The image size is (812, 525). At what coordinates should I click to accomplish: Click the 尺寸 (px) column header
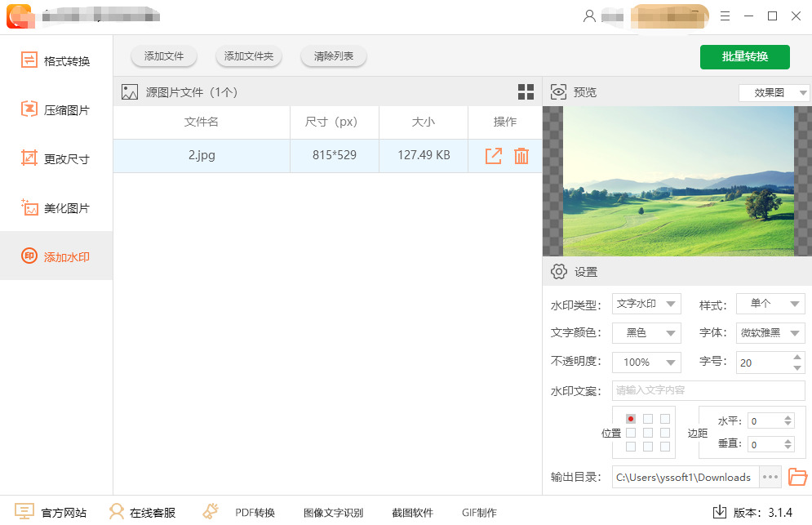point(335,122)
